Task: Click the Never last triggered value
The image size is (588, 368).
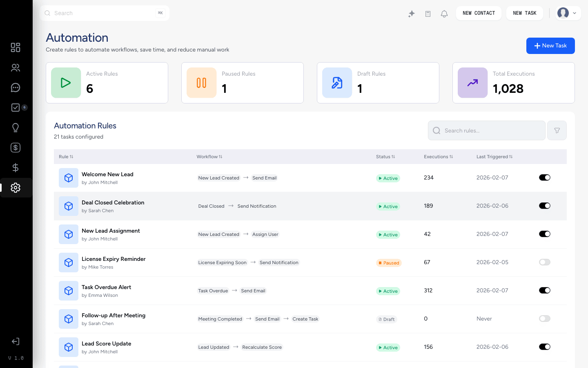Action: 484,319
